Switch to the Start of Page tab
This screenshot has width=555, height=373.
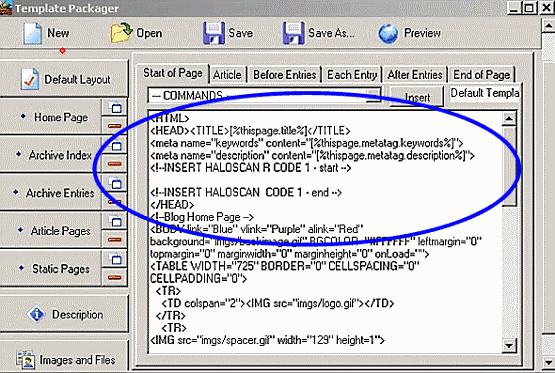coord(173,73)
